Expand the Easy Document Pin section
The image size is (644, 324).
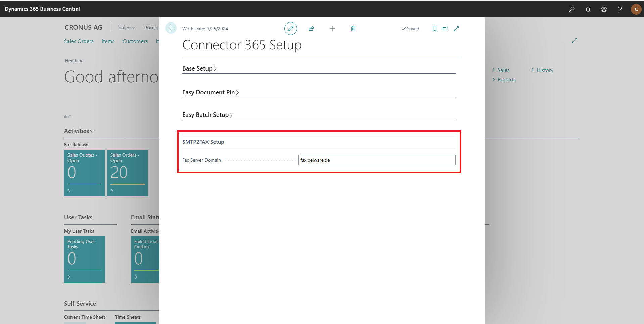click(211, 92)
